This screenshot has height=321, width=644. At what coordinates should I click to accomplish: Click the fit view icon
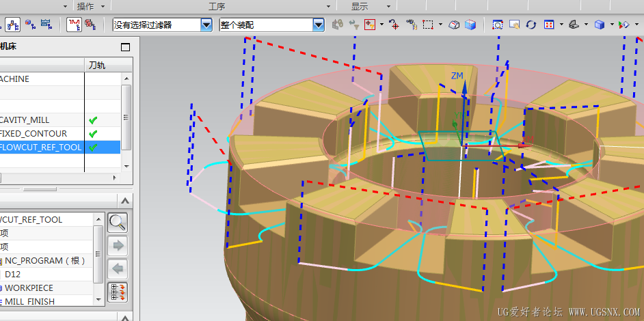point(549,25)
